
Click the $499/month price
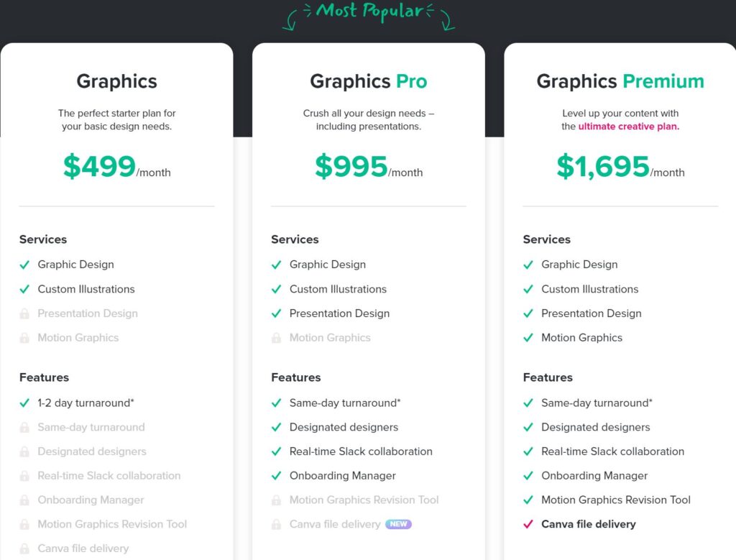coord(116,167)
